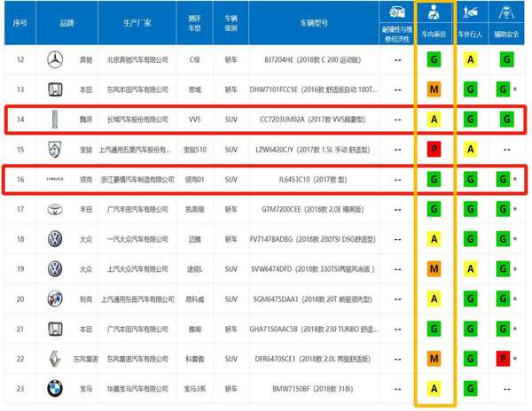Image resolution: width=532 pixels, height=411 pixels.
Task: Click the driver-assist radar icon above 辅助安全
Action: 506,12
